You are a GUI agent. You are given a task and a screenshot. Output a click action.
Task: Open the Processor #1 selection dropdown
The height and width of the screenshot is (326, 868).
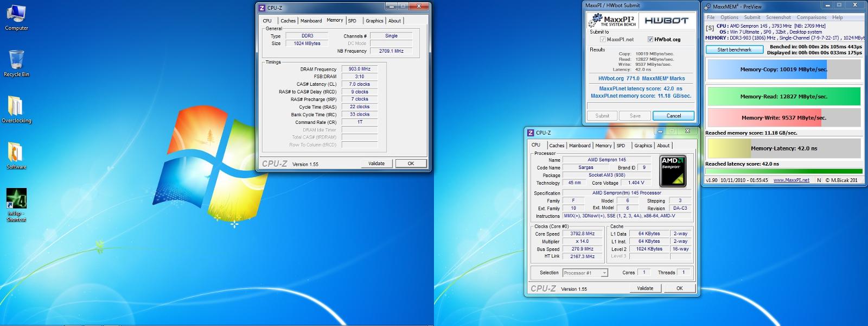click(x=585, y=273)
